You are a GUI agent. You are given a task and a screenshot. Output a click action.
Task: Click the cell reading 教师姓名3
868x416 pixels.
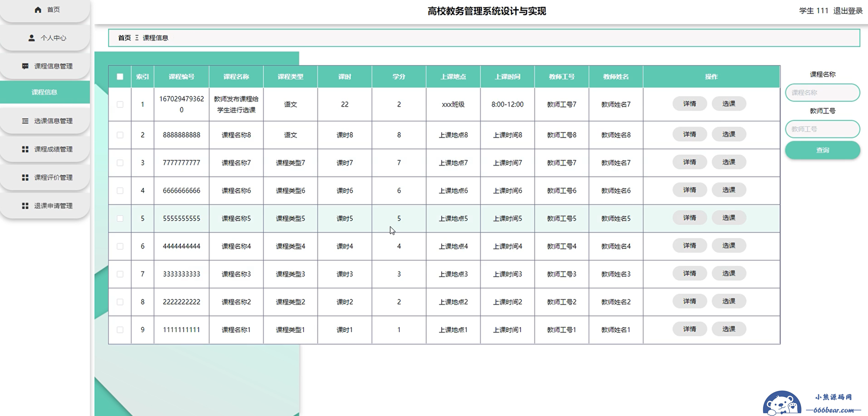pos(616,274)
